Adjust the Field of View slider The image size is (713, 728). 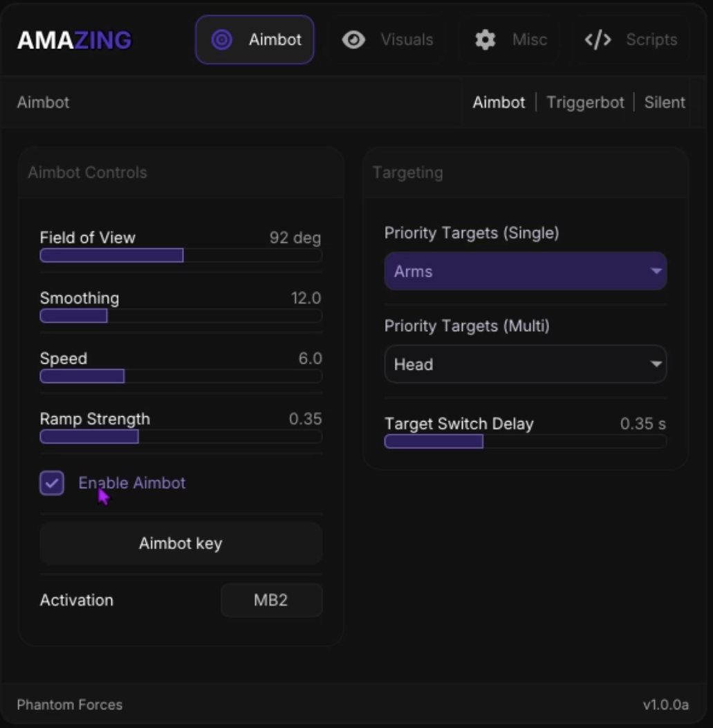[x=181, y=256]
